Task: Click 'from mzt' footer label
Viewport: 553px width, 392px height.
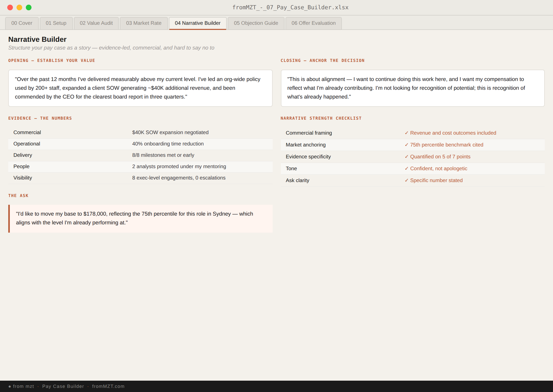Action: click(x=23, y=386)
